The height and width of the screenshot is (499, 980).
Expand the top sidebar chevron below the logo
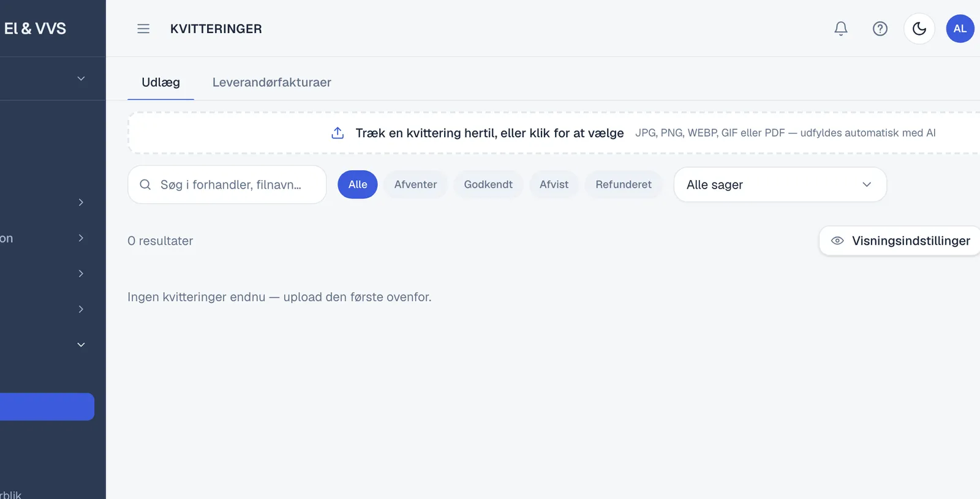click(81, 78)
